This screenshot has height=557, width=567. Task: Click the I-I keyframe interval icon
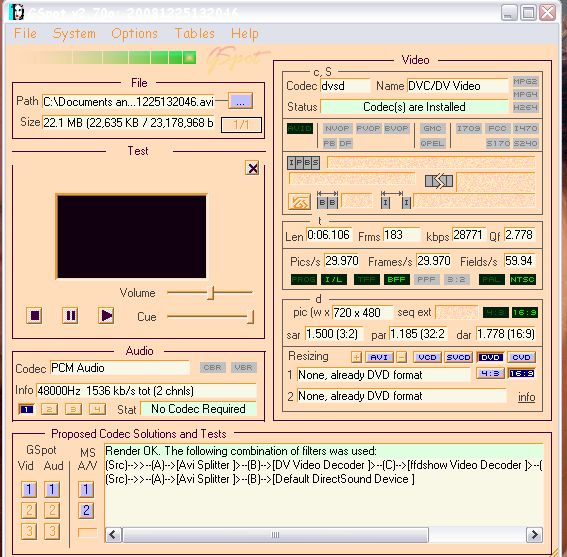click(396, 200)
